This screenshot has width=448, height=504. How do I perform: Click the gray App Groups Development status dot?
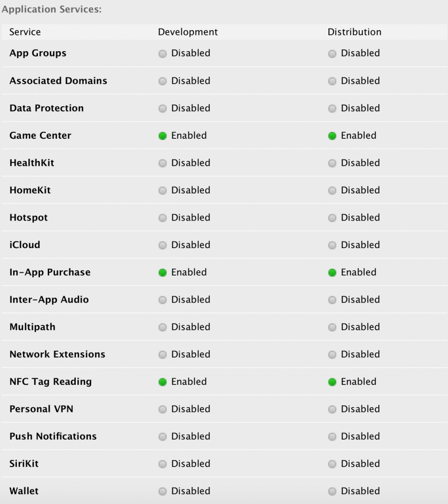(x=162, y=54)
